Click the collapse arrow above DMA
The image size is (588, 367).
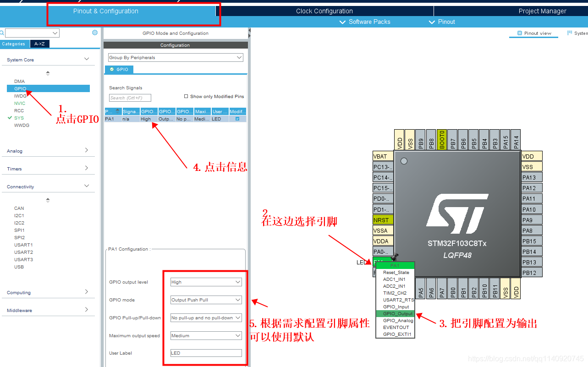tap(48, 73)
